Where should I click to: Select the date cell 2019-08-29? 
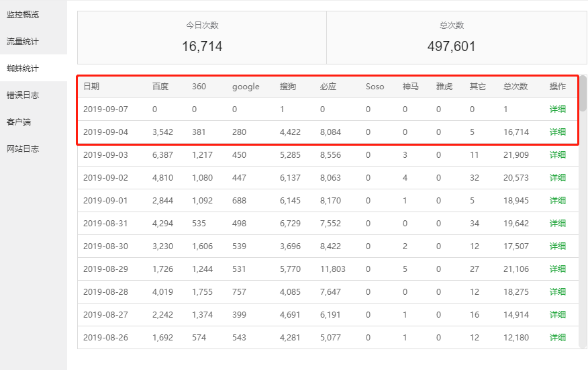pos(105,269)
